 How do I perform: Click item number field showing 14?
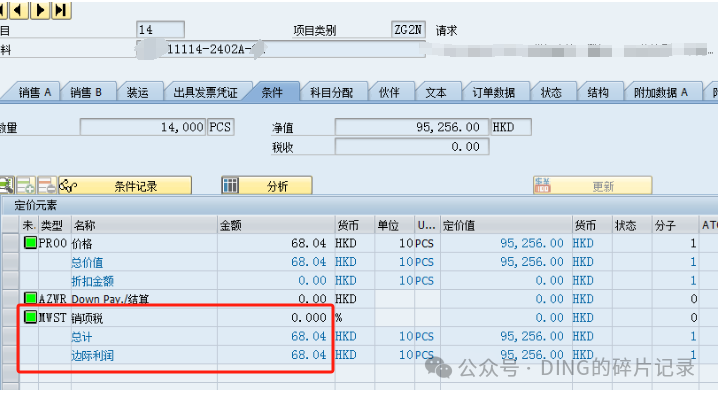tap(160, 30)
